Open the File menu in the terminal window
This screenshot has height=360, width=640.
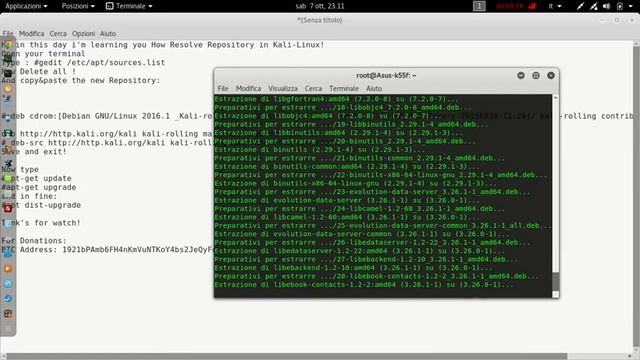click(x=223, y=88)
